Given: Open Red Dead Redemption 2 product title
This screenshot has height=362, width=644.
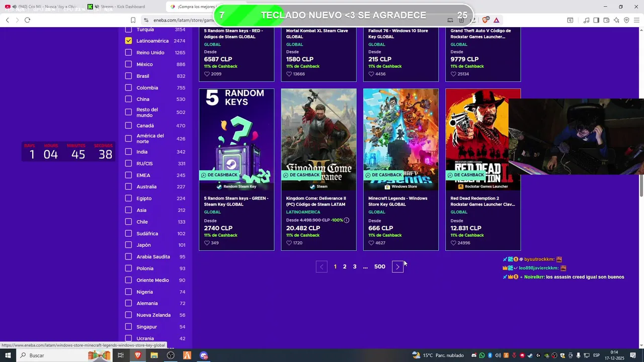Looking at the screenshot, I should pyautogui.click(x=482, y=201).
